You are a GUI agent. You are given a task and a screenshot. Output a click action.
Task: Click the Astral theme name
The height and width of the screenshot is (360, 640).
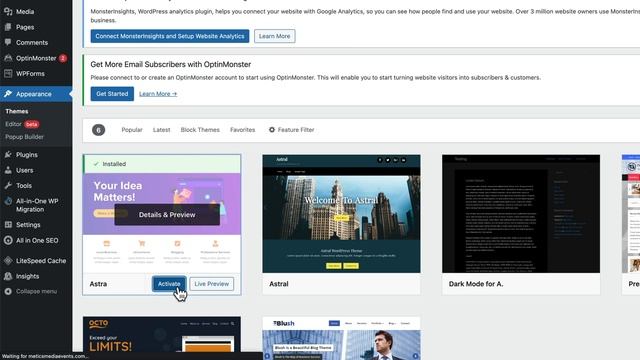tap(279, 284)
